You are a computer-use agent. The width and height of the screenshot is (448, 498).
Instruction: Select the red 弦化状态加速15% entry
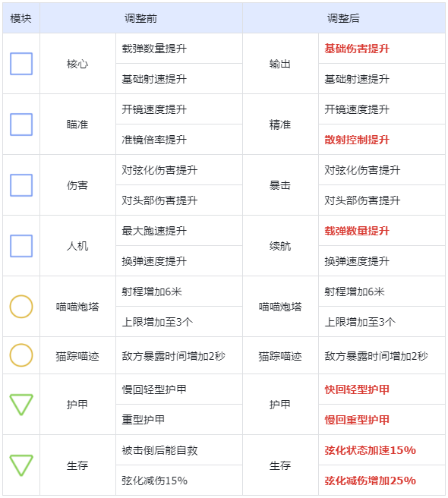[x=370, y=450]
